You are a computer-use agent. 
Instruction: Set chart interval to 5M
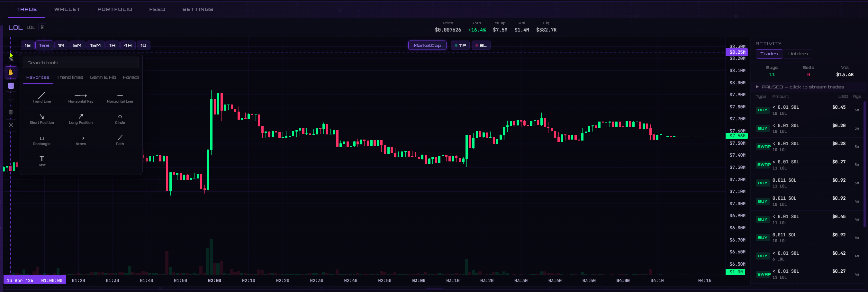click(x=77, y=45)
